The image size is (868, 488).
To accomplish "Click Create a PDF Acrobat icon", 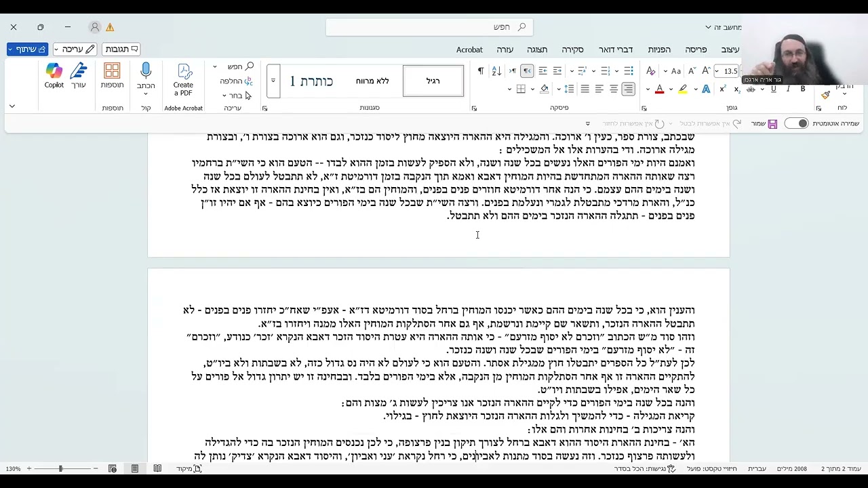I will 183,79.
